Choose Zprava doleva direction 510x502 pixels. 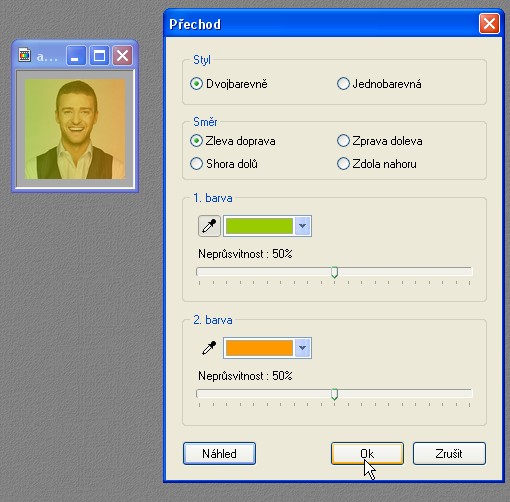pyautogui.click(x=380, y=141)
